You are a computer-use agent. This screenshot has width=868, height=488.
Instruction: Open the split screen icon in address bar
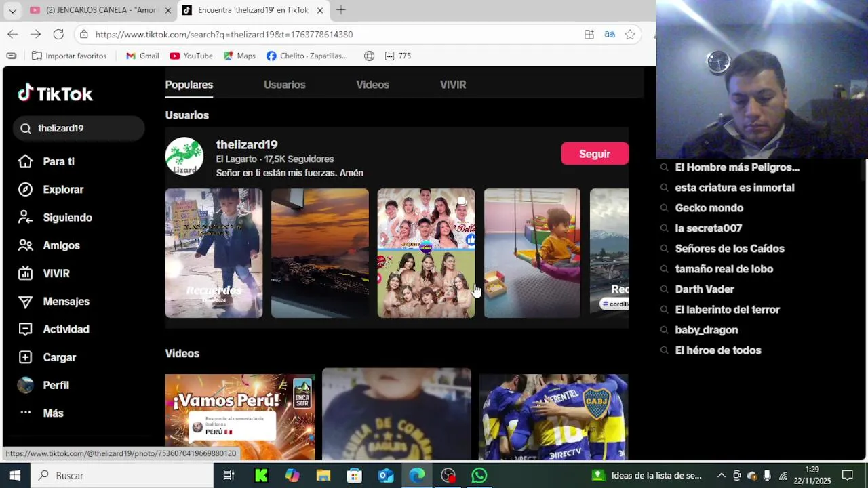click(589, 35)
